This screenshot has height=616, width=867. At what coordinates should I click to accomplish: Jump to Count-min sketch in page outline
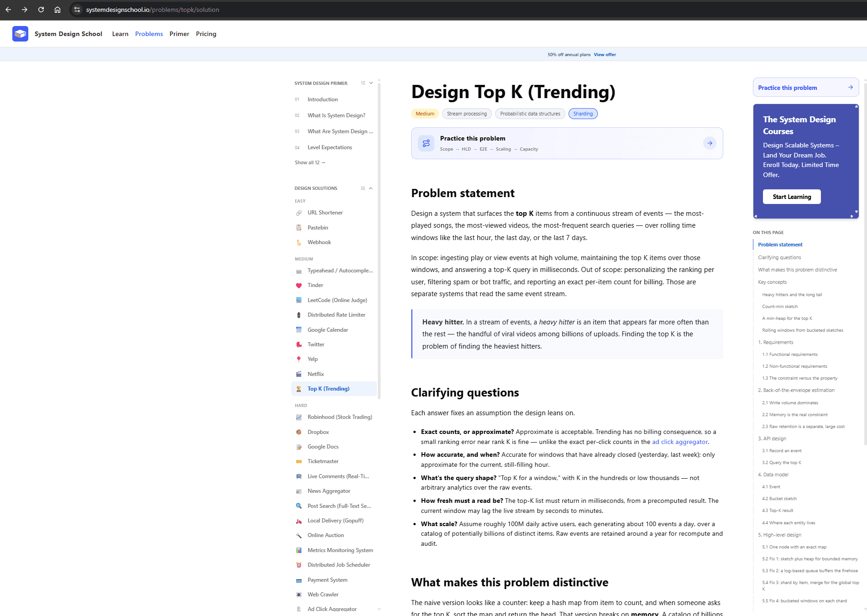780,307
